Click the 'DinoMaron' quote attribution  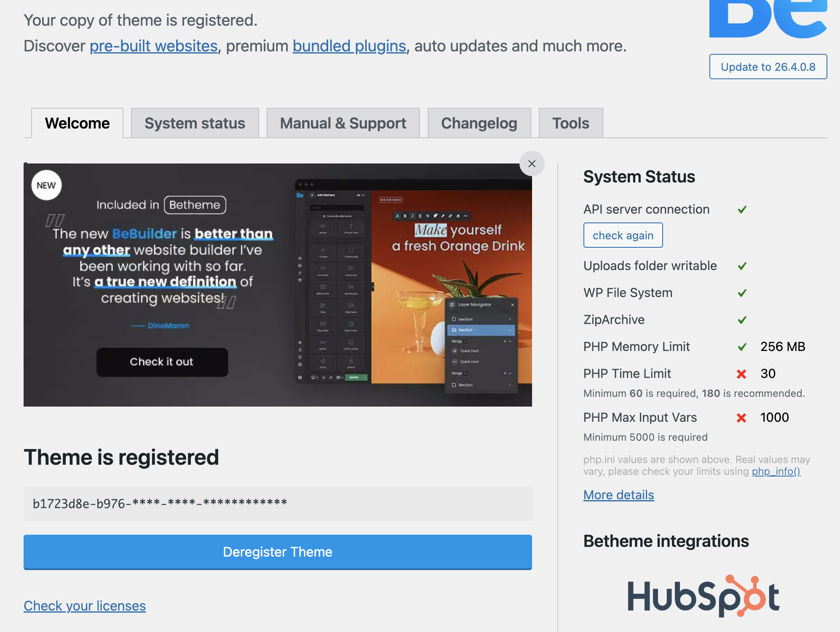click(x=169, y=326)
